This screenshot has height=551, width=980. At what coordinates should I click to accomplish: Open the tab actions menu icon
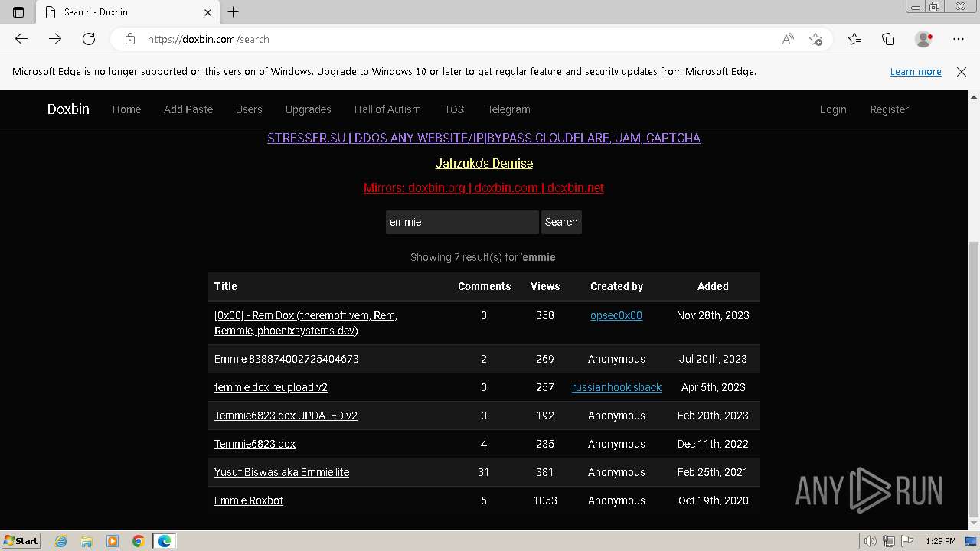[x=18, y=12]
